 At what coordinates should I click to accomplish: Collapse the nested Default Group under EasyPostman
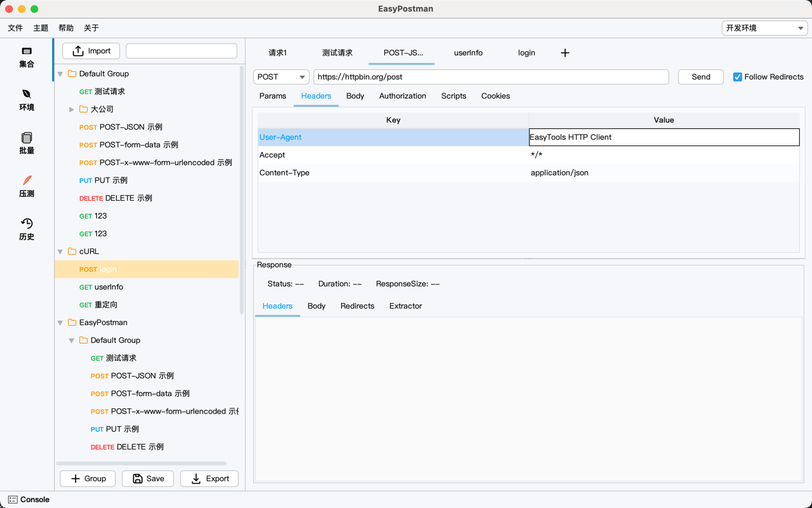72,341
